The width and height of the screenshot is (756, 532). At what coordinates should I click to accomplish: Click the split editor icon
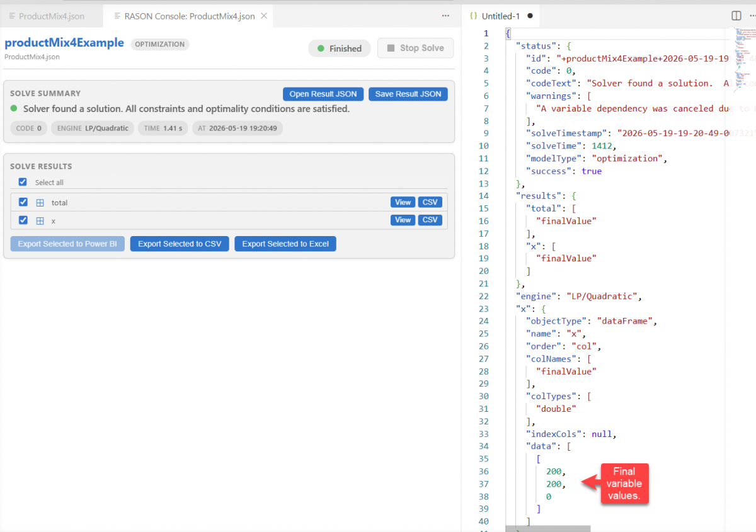click(x=736, y=16)
